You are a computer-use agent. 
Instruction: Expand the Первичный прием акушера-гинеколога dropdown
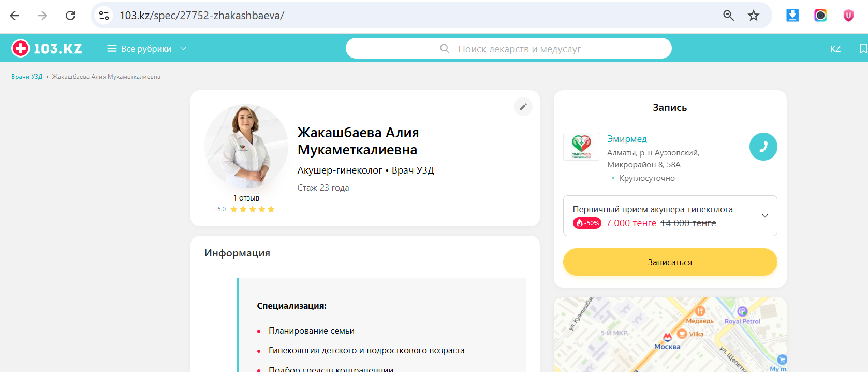[x=670, y=216]
